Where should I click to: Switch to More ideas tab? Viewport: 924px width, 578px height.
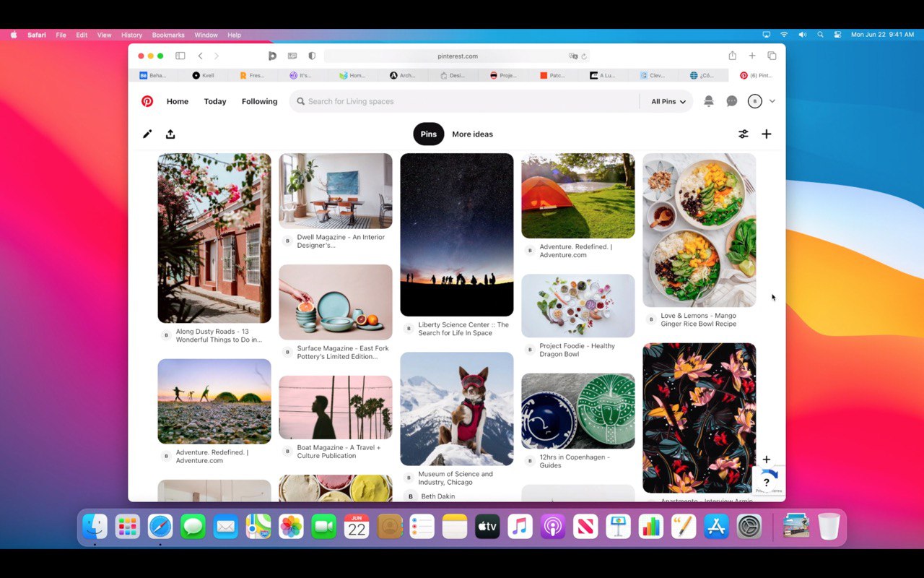(x=472, y=134)
